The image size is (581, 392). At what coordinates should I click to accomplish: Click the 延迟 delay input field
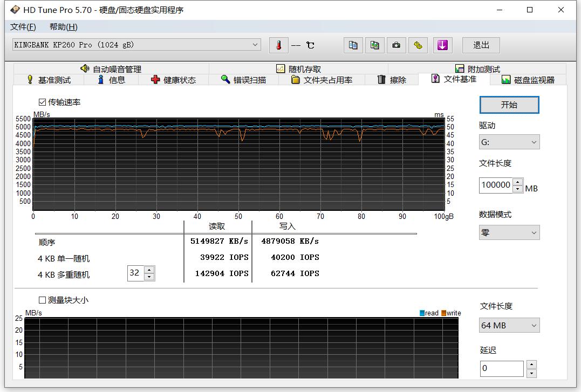click(x=502, y=368)
